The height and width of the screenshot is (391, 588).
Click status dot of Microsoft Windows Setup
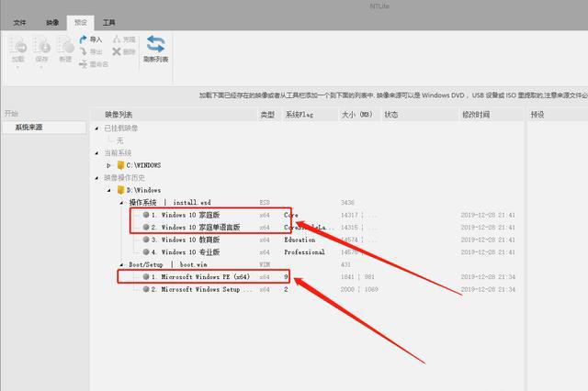(x=146, y=289)
